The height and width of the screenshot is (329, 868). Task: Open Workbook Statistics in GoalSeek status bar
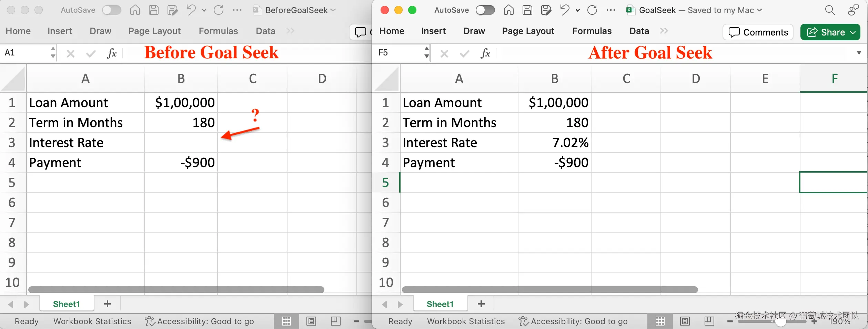click(466, 321)
